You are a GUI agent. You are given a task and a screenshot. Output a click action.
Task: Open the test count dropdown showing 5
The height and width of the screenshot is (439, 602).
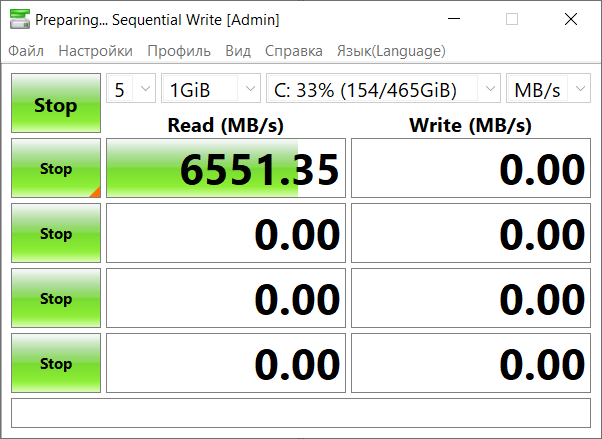[131, 88]
